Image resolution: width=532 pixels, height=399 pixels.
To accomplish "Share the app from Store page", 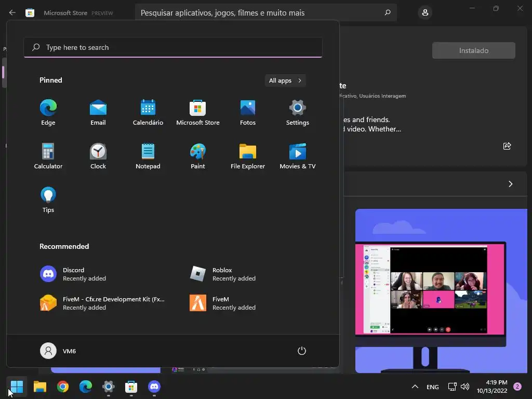I will pos(507,146).
